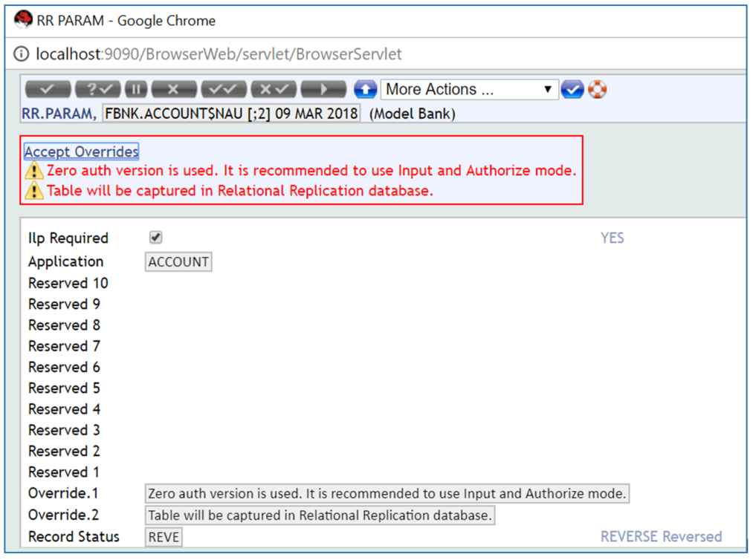Open the More Actions dropdown

[469, 90]
